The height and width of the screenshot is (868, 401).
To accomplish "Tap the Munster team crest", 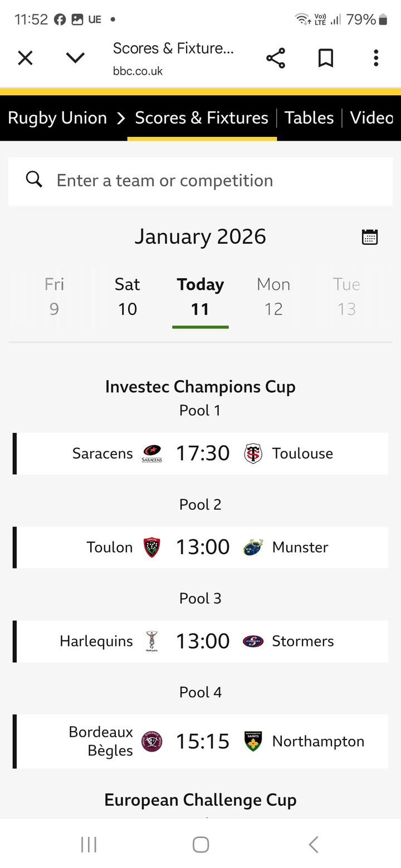I will tap(253, 548).
